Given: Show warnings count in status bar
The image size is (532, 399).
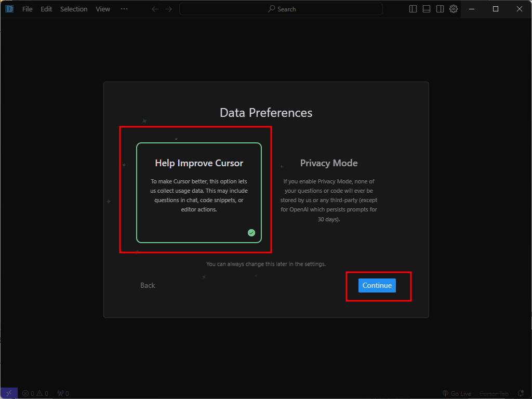Looking at the screenshot, I should pyautogui.click(x=43, y=394).
